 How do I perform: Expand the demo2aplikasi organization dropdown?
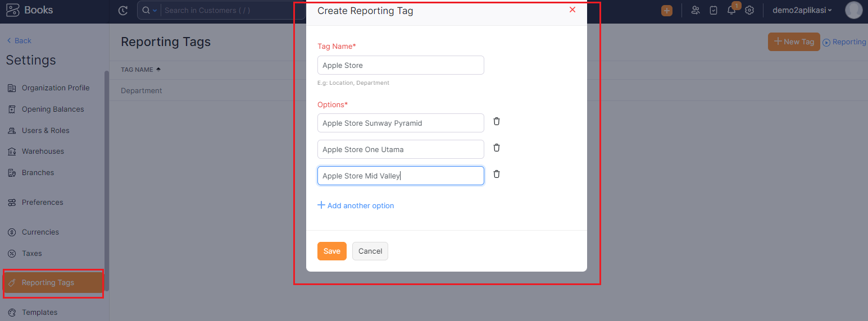pyautogui.click(x=802, y=10)
